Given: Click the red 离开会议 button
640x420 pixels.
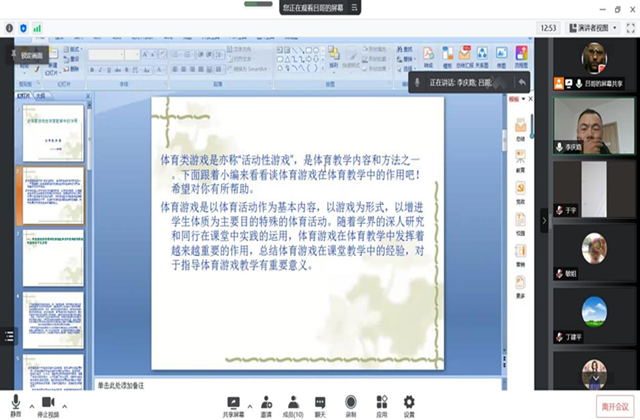Looking at the screenshot, I should point(614,405).
